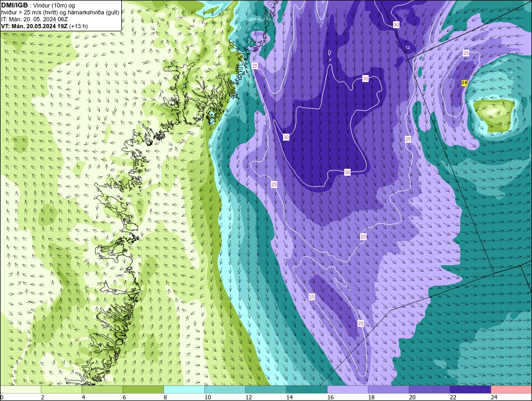This screenshot has width=532, height=401.
Task: Click the legend scale number 10
Action: (207, 397)
